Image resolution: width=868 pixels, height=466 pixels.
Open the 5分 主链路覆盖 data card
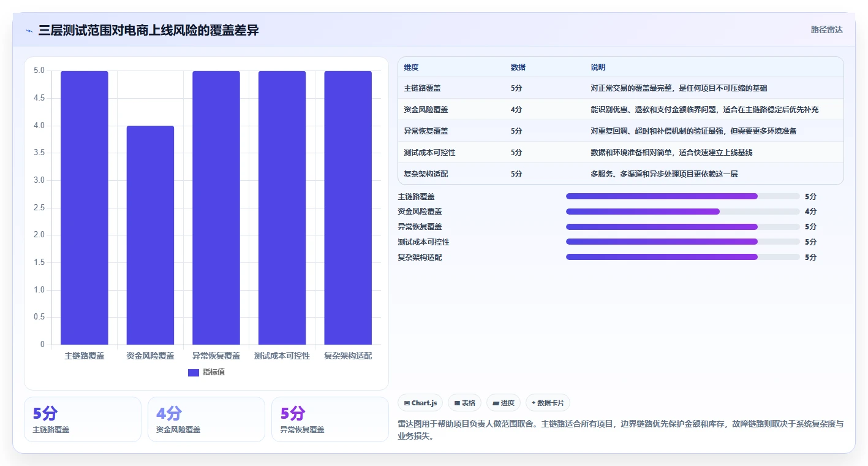pos(83,419)
